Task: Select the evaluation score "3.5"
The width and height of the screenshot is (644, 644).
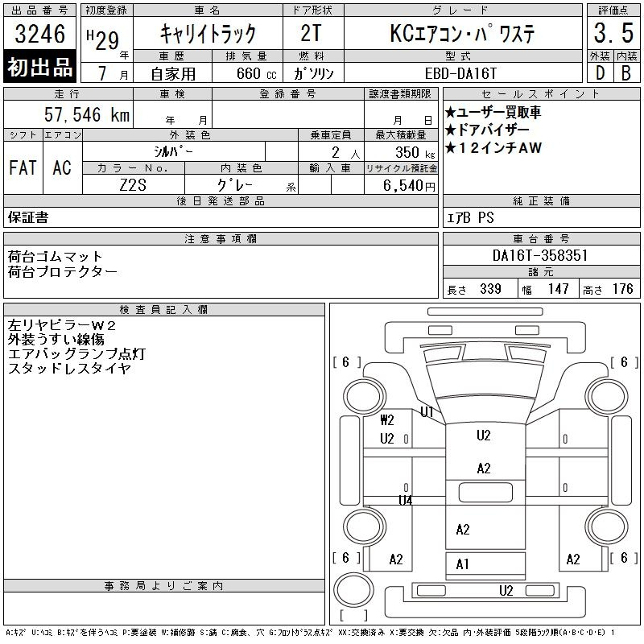Action: [613, 33]
